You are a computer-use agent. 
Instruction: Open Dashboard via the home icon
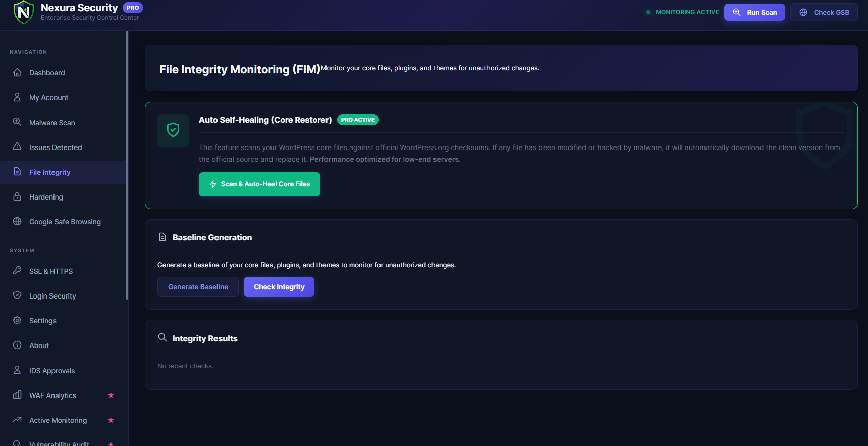(17, 72)
